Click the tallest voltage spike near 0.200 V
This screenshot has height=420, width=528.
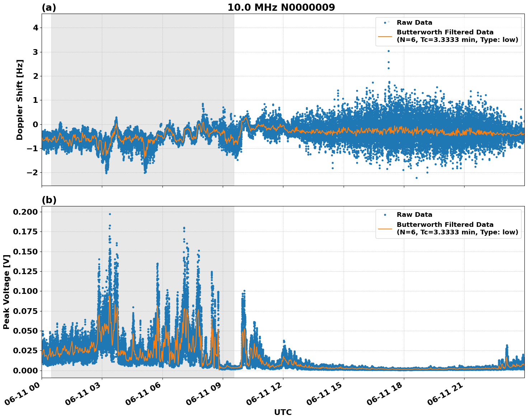110,214
